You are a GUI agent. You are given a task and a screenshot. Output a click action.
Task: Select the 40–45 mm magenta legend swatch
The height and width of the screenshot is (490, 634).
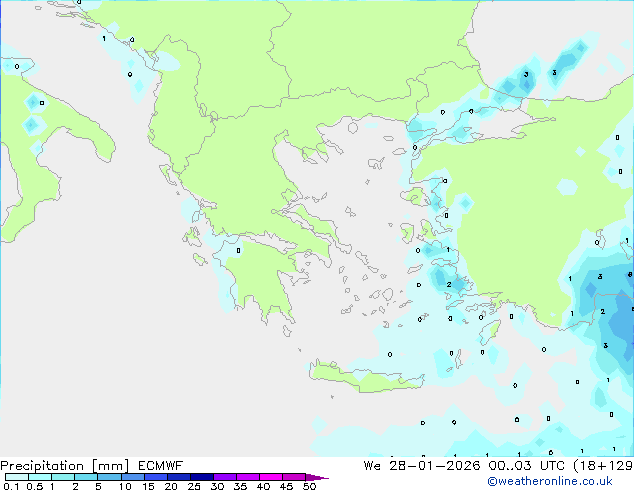pos(271,477)
